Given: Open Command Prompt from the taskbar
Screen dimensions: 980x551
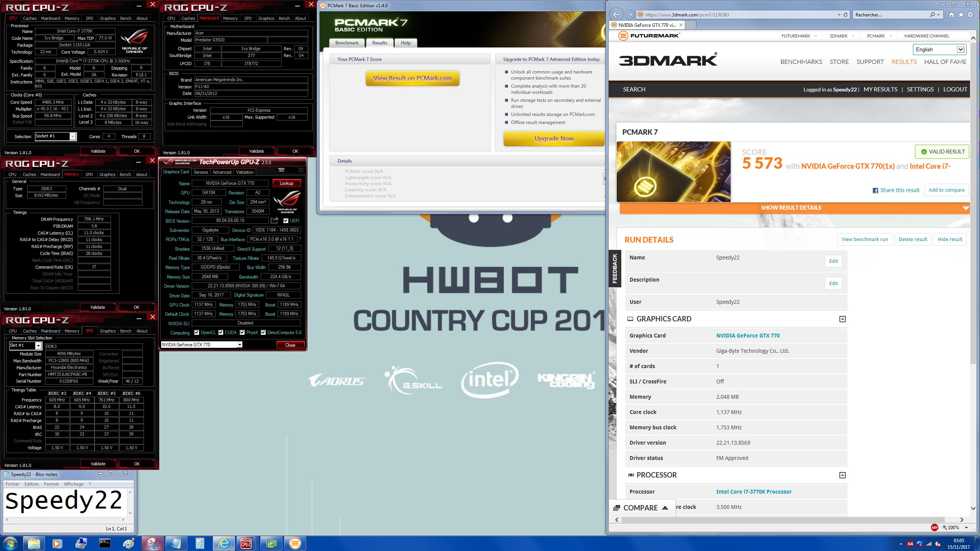Looking at the screenshot, I should [x=105, y=543].
